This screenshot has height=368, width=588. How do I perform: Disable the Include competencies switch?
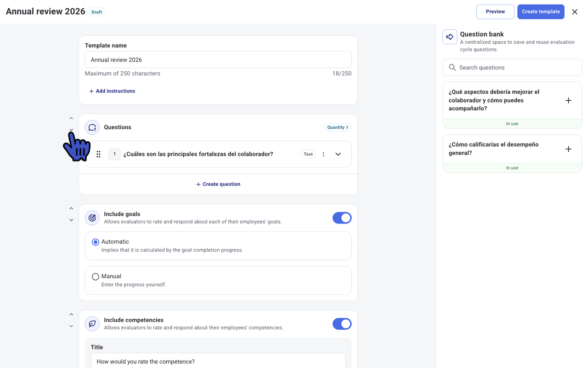[342, 324]
